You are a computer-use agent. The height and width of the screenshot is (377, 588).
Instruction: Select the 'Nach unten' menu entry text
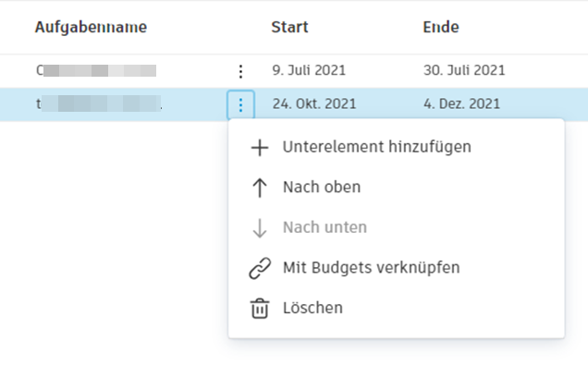click(x=325, y=227)
